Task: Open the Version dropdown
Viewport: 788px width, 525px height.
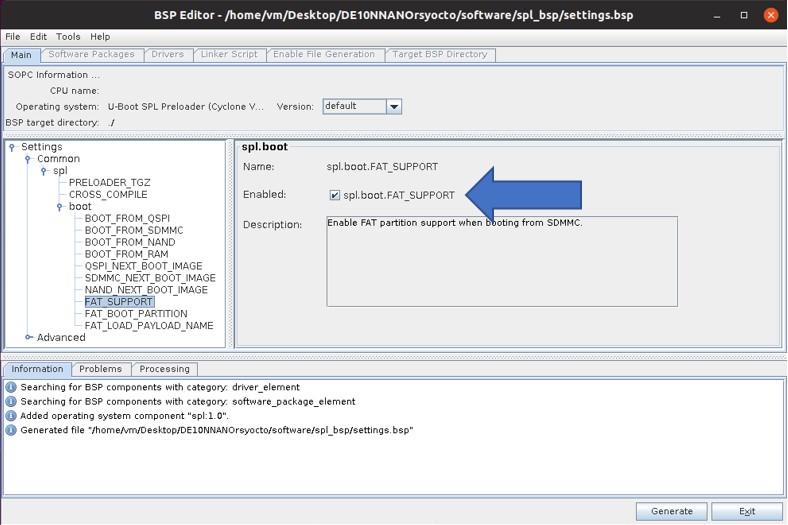Action: click(393, 107)
